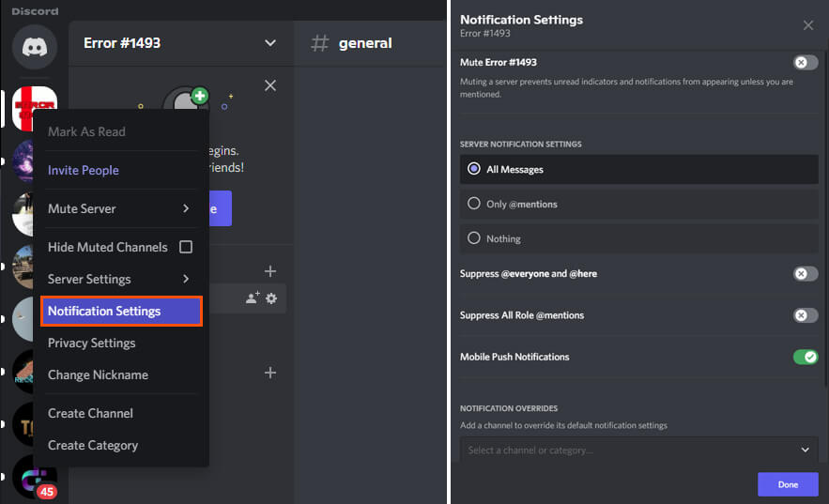Choose Create Channel from menu
Screen dimensions: 829x504
click(90, 413)
